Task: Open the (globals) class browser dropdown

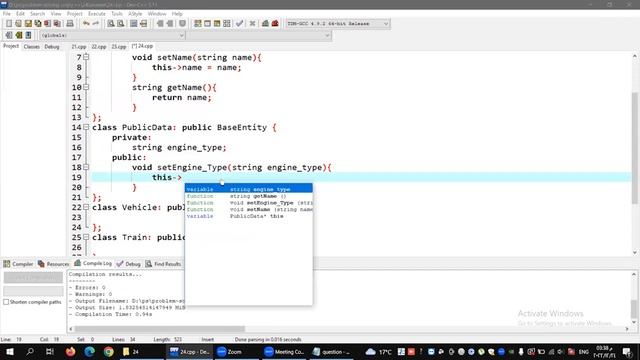Action: click(x=113, y=36)
